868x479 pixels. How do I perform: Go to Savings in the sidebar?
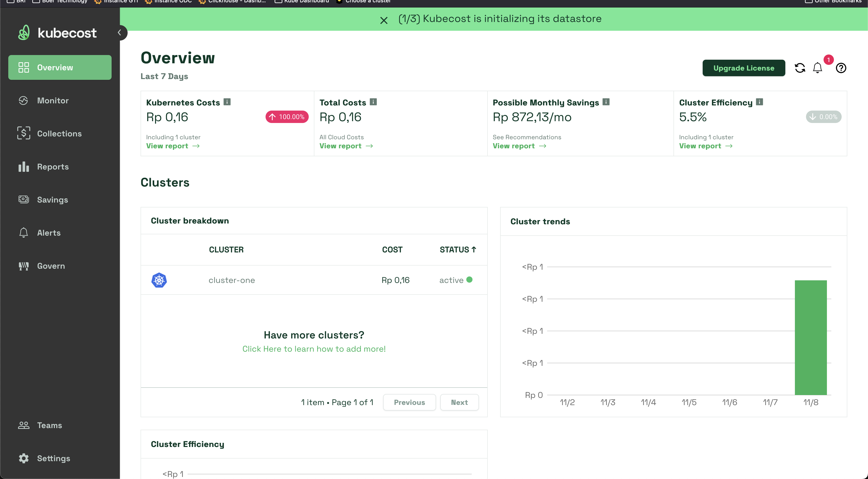pyautogui.click(x=52, y=200)
